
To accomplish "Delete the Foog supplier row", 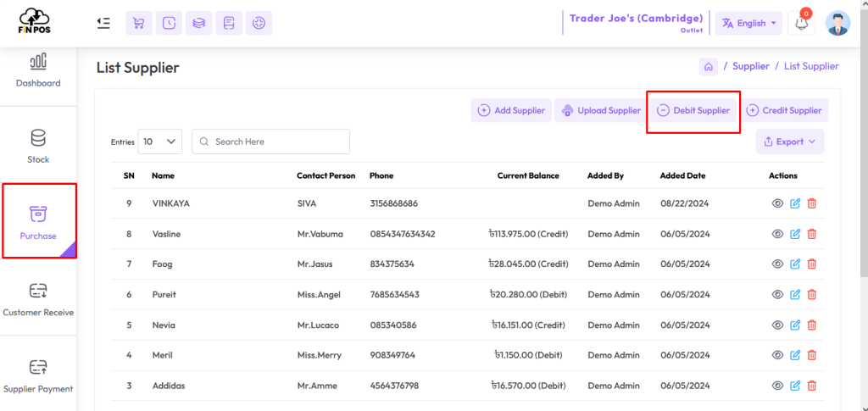I will point(811,264).
